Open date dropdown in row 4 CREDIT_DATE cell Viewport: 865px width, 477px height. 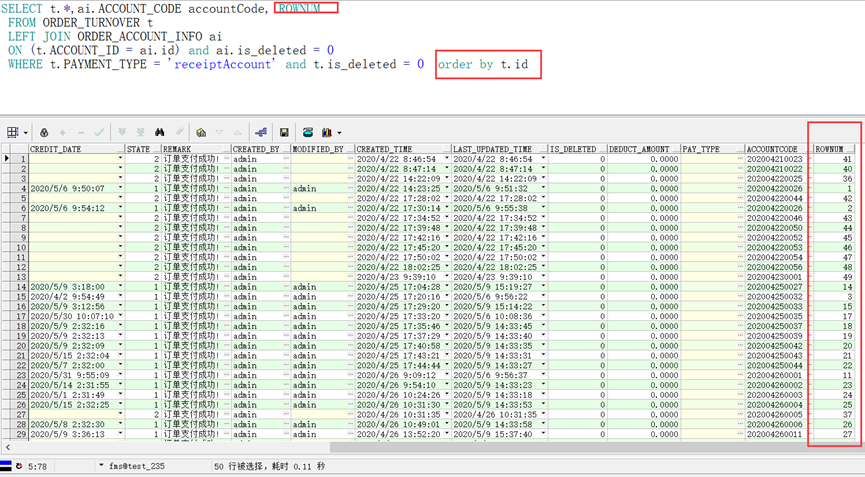tap(120, 189)
